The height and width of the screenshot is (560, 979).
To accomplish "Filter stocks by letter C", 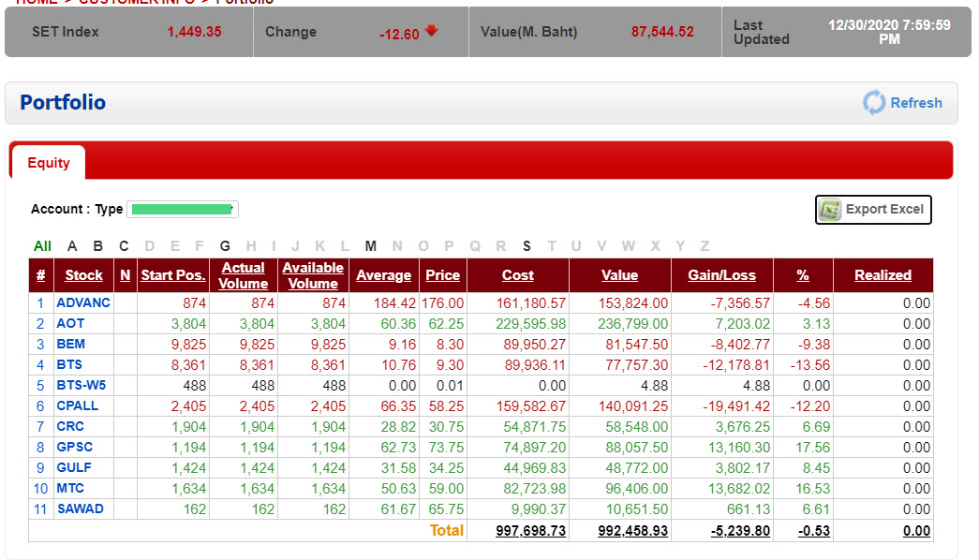I will (124, 246).
